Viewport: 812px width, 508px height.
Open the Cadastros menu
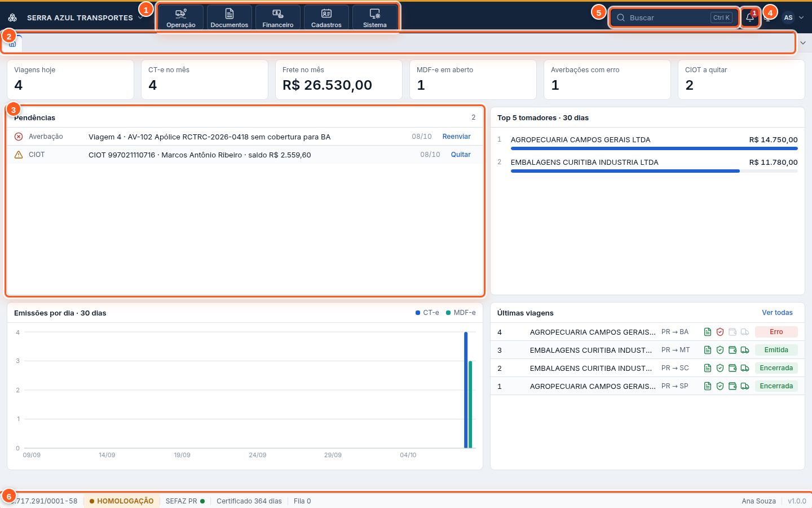(x=326, y=17)
